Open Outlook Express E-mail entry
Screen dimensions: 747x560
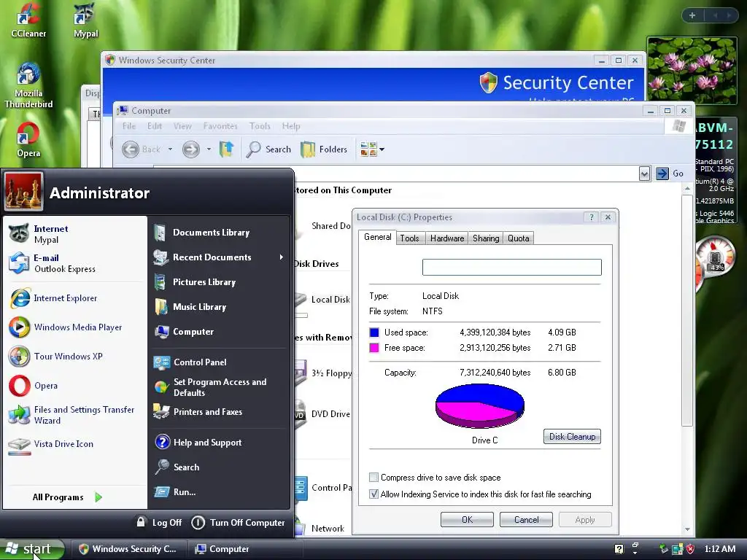pos(74,263)
